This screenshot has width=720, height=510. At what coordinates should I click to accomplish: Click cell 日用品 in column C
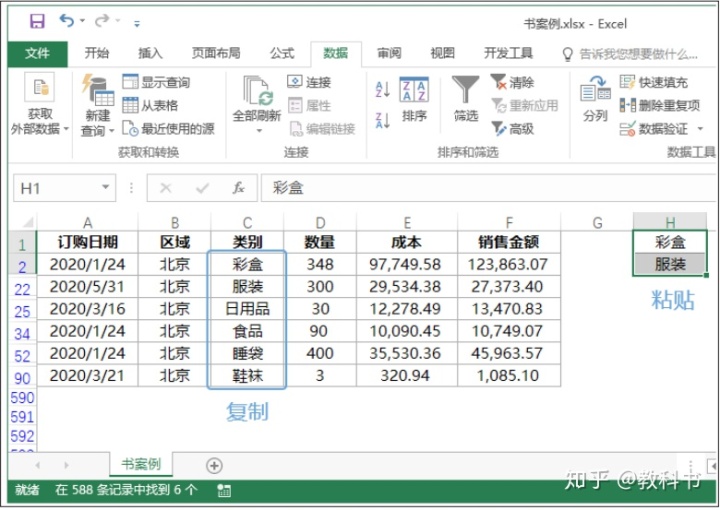[247, 309]
